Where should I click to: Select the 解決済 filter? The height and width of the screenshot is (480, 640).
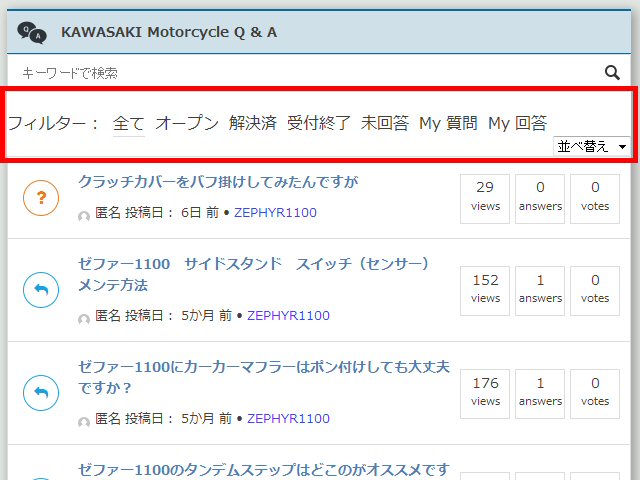point(253,123)
